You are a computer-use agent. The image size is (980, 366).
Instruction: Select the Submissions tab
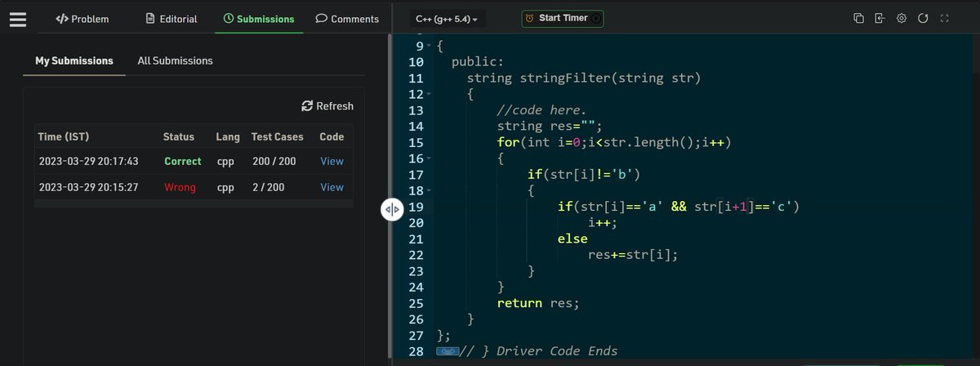tap(259, 19)
